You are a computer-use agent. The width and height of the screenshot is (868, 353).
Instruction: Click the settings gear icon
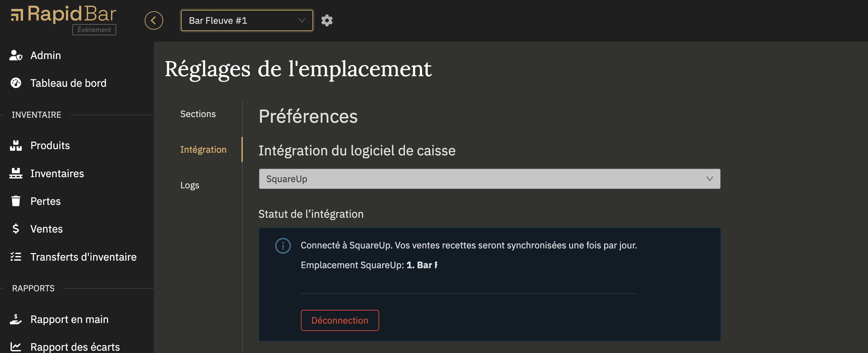[x=327, y=20]
